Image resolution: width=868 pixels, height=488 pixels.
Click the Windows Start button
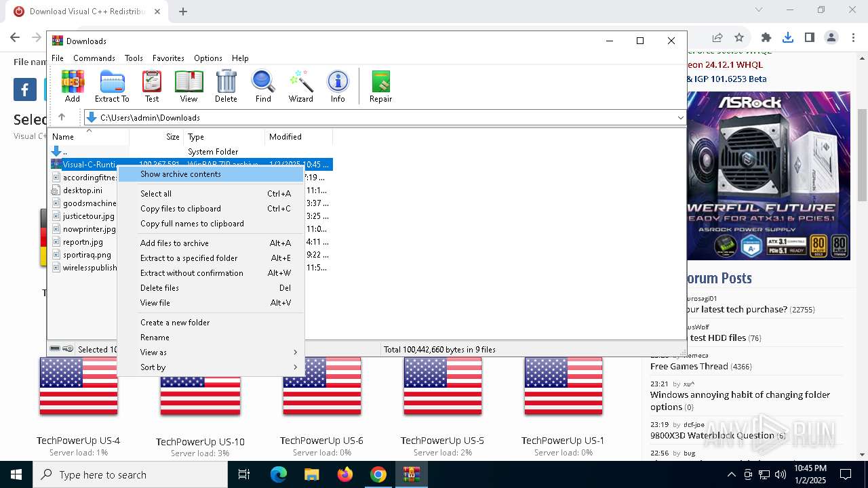point(16,474)
